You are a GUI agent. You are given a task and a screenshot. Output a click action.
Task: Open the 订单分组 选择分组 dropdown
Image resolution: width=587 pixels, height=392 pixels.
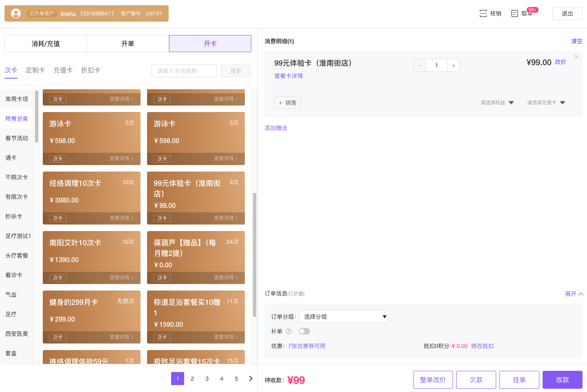tap(344, 317)
